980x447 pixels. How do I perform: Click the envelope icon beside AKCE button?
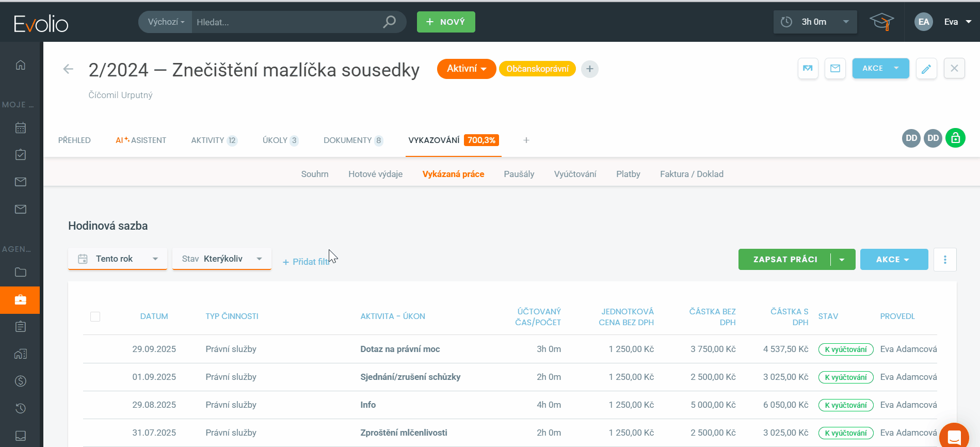(835, 69)
